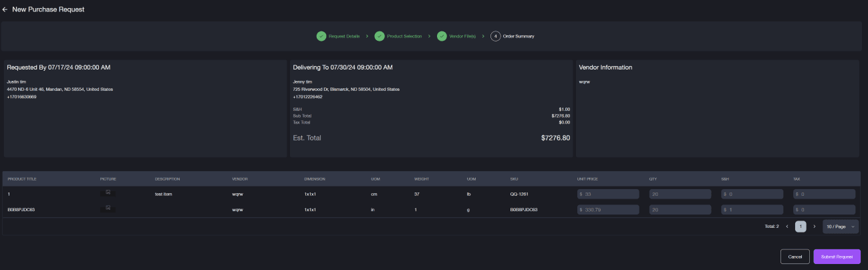The height and width of the screenshot is (270, 868).
Task: Open picture thumbnail for test item row
Action: [108, 193]
